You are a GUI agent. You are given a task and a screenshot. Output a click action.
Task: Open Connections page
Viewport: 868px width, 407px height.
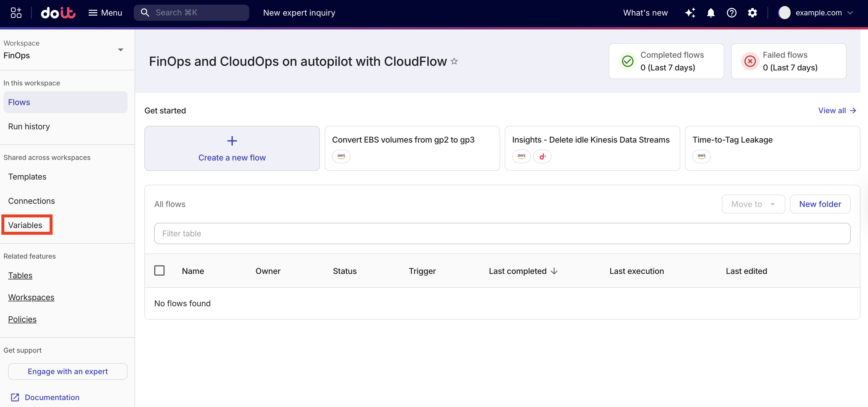click(x=31, y=201)
